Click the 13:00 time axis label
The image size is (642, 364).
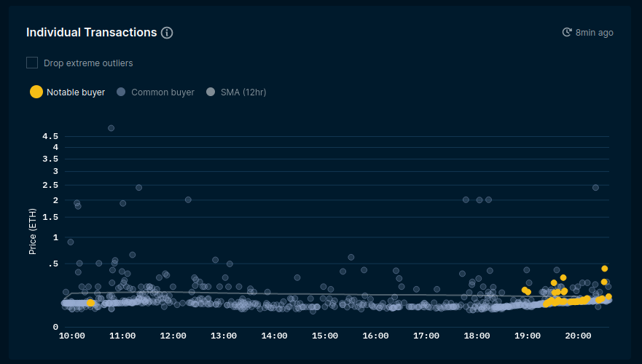click(x=224, y=336)
